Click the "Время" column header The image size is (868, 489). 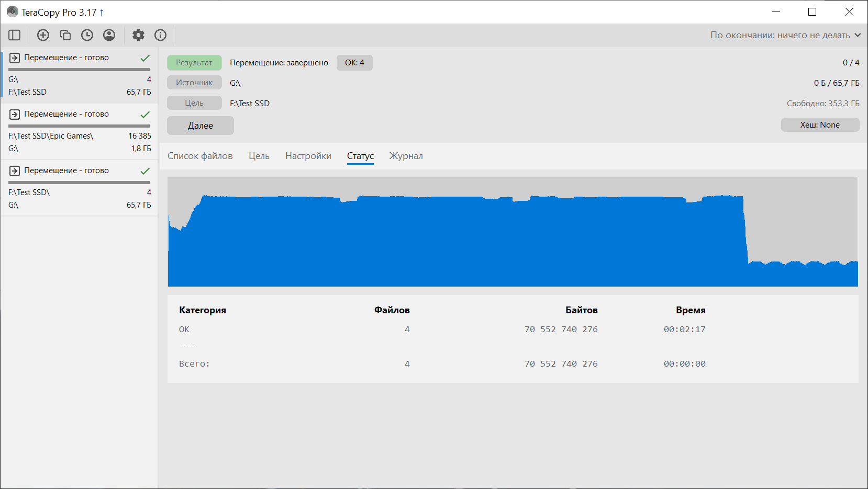pyautogui.click(x=691, y=310)
